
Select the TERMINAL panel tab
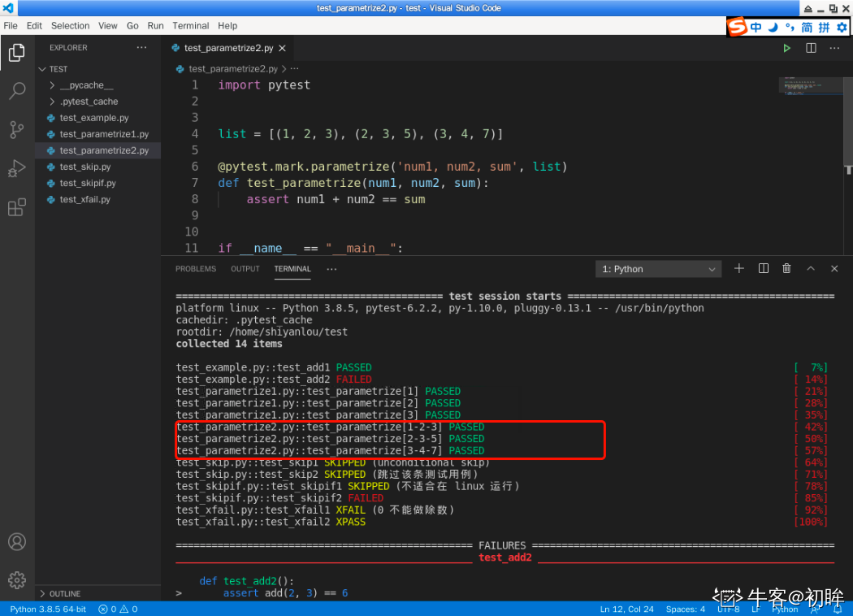(292, 269)
